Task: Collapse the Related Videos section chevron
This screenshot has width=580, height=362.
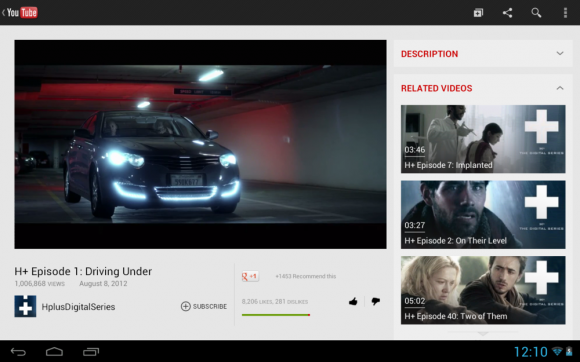Action: [560, 88]
